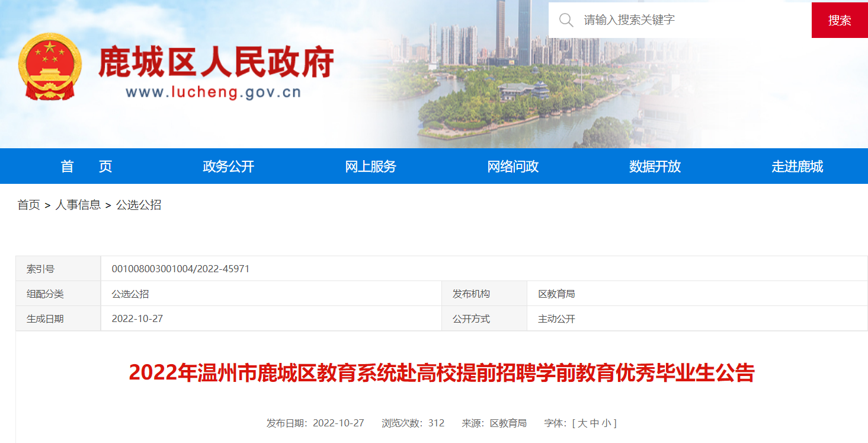
Task: Set font size to 大 (large)
Action: click(x=582, y=423)
